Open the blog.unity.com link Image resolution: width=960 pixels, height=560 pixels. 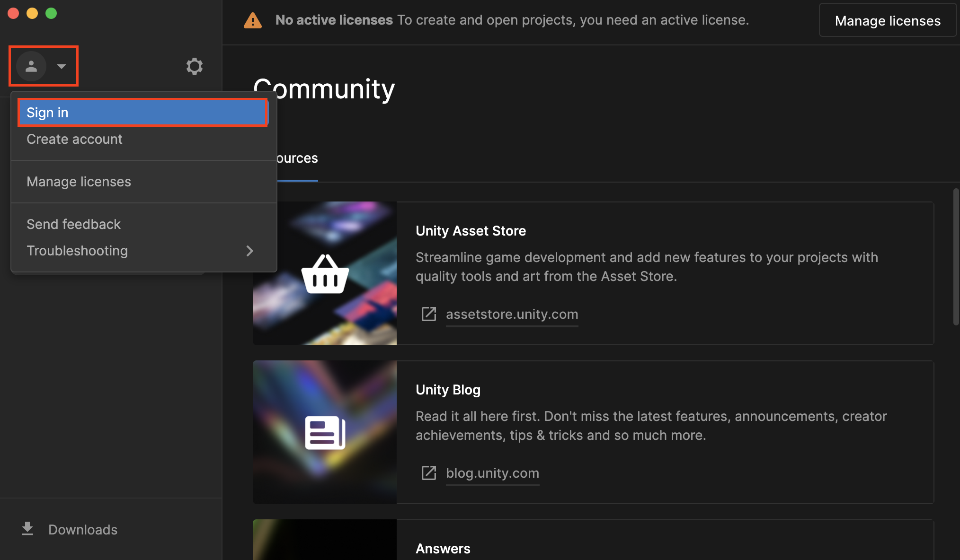(492, 473)
